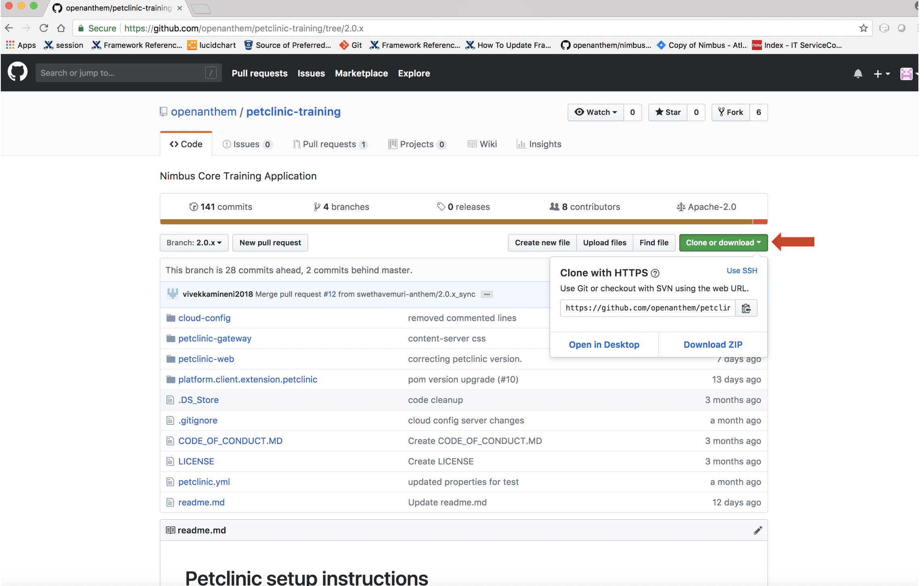Image resolution: width=924 pixels, height=586 pixels.
Task: Open a new browser tab
Action: click(201, 9)
